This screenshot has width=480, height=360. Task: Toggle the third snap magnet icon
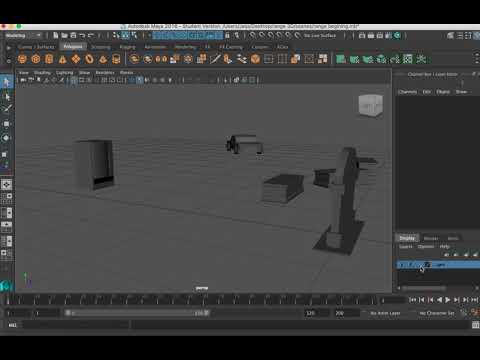tap(271, 35)
